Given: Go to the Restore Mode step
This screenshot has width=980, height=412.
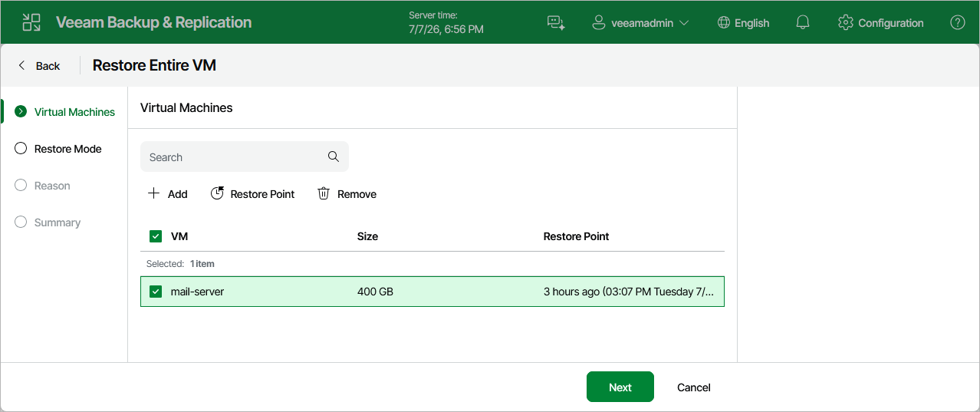Looking at the screenshot, I should [67, 149].
